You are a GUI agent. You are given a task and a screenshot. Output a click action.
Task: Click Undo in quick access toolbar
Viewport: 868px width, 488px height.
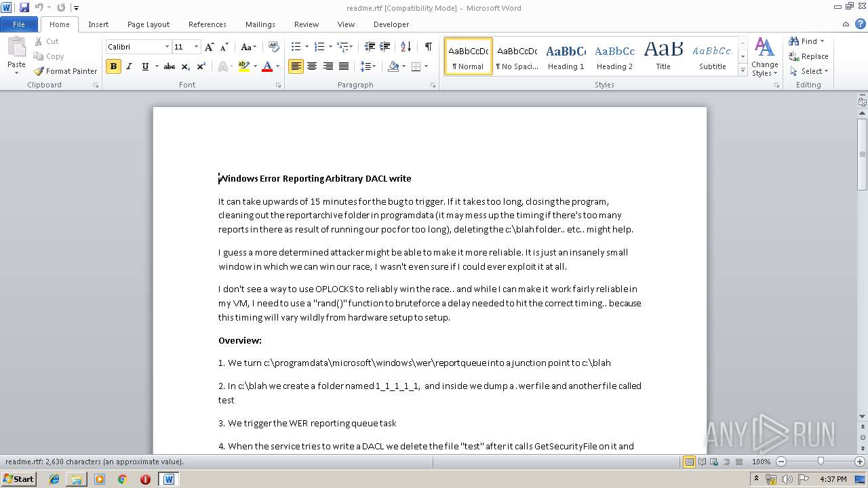pyautogui.click(x=39, y=7)
